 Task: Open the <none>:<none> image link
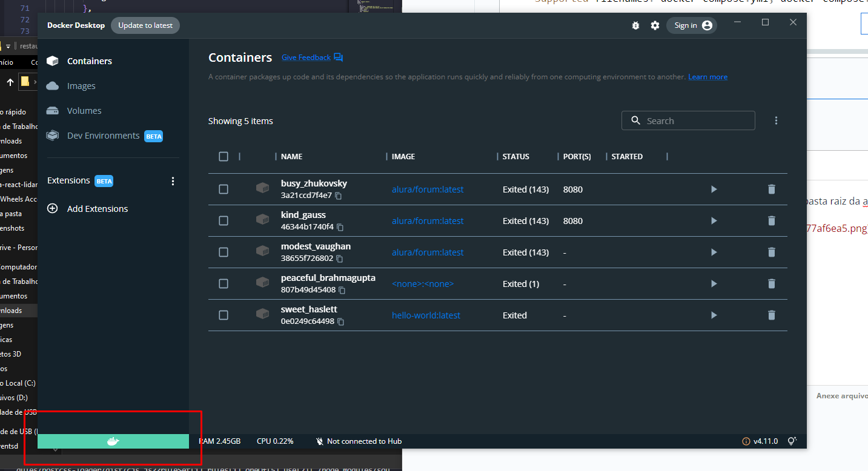423,284
